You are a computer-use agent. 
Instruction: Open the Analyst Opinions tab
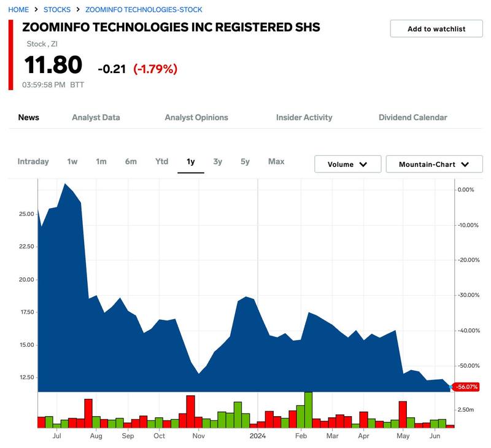(196, 117)
